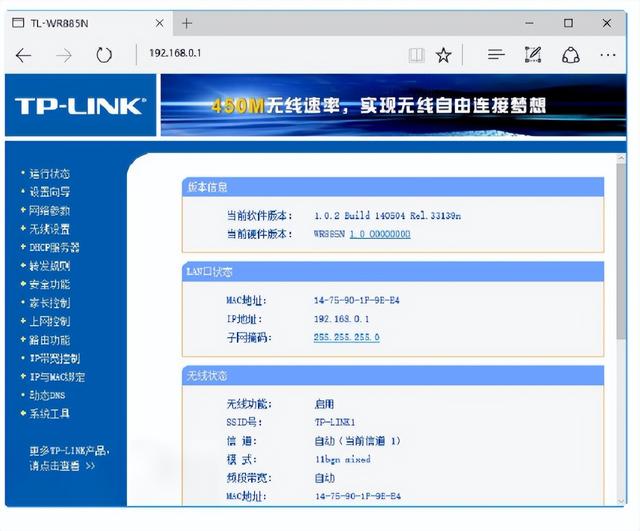640x531 pixels.
Task: Open the Hub lines icon
Action: 496,55
